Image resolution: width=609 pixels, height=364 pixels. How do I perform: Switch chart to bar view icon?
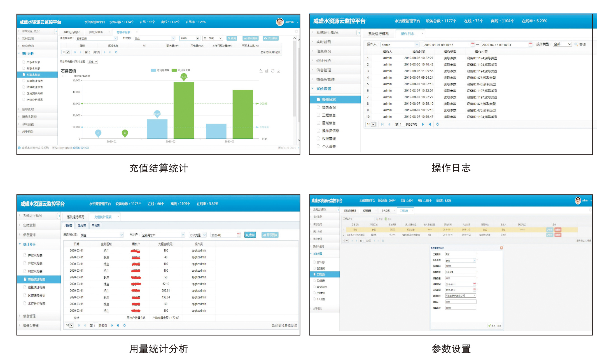pos(267,71)
